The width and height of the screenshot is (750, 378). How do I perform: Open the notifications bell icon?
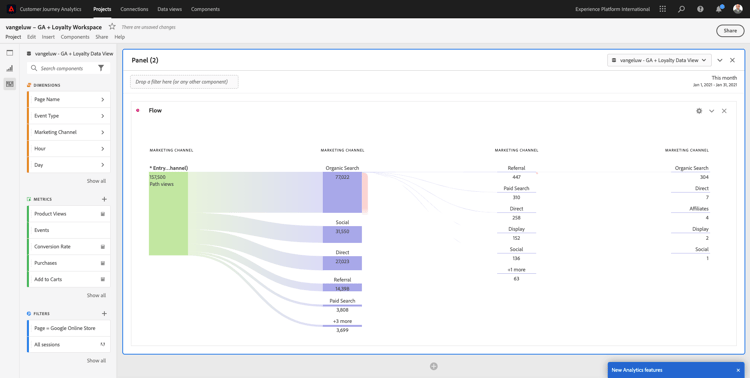pyautogui.click(x=719, y=9)
